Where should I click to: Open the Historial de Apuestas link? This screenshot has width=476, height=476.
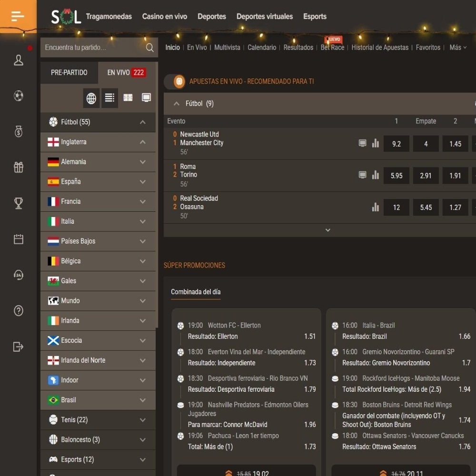pyautogui.click(x=380, y=48)
